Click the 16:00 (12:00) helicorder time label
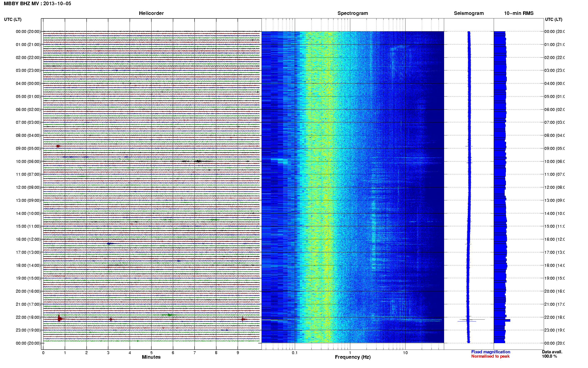This screenshot has height=368, width=588. click(28, 239)
